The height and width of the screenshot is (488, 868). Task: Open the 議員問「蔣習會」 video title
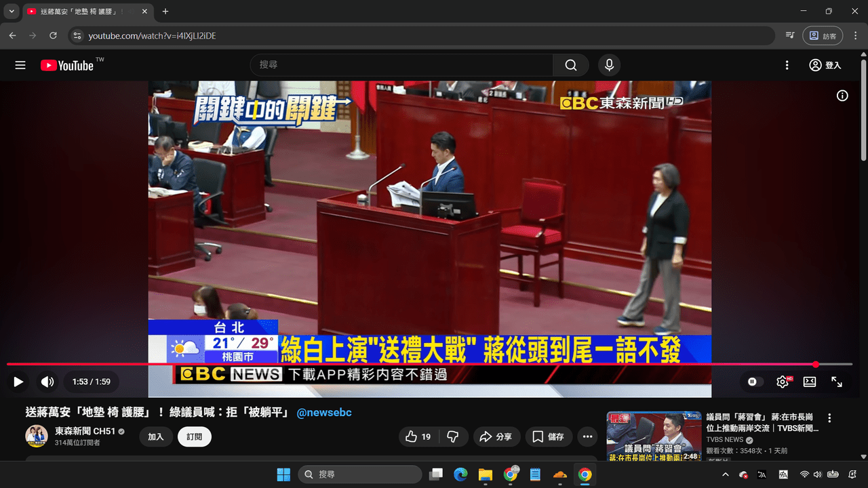762,422
